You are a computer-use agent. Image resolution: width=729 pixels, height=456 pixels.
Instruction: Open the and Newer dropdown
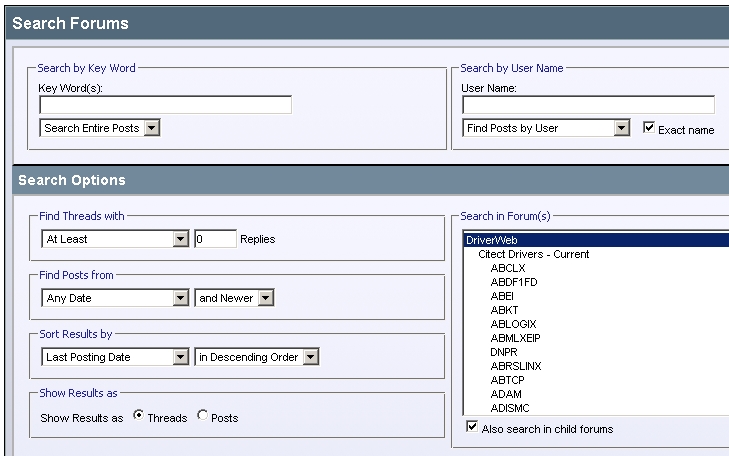click(234, 298)
